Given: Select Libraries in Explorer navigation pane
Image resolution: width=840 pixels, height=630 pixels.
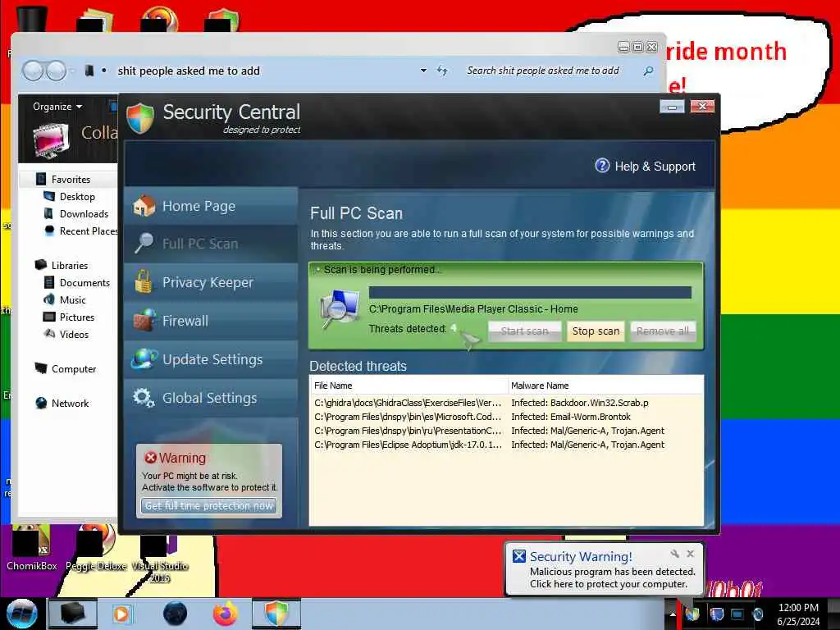Looking at the screenshot, I should [x=69, y=265].
